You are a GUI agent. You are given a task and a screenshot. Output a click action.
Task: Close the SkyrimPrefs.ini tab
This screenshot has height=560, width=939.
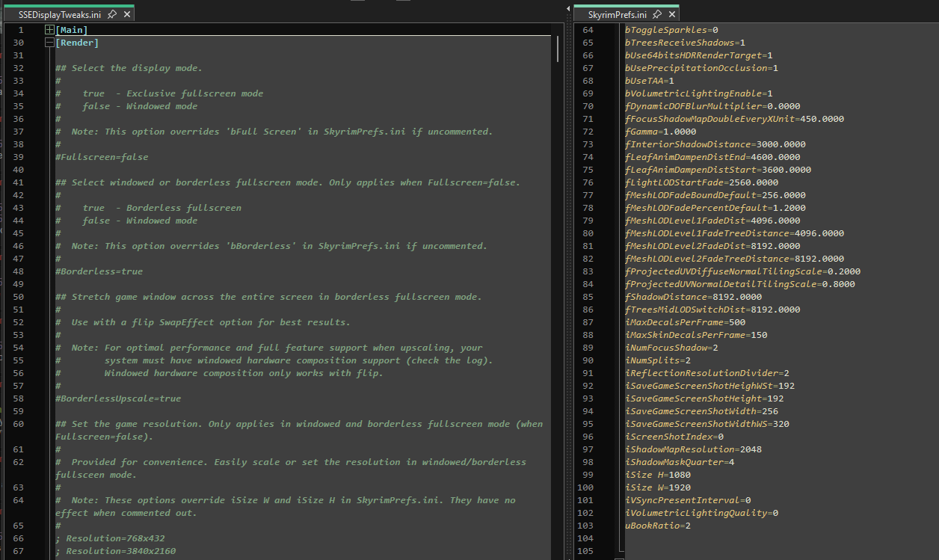click(671, 14)
